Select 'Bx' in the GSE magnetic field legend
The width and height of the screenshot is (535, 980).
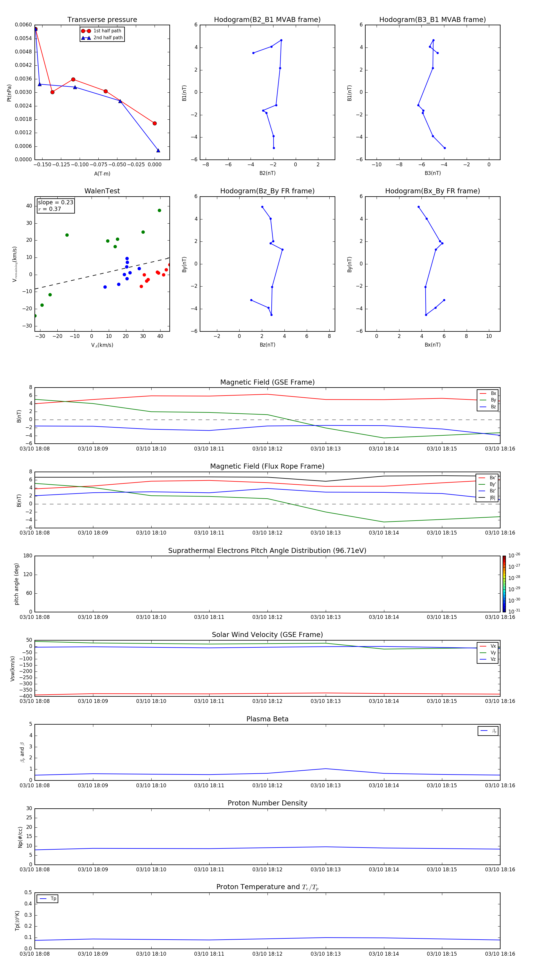point(488,393)
